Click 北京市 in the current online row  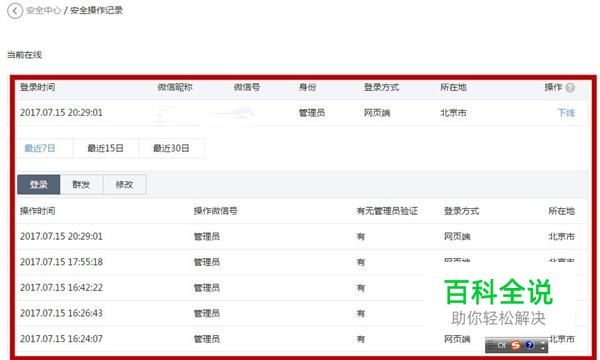coord(453,113)
